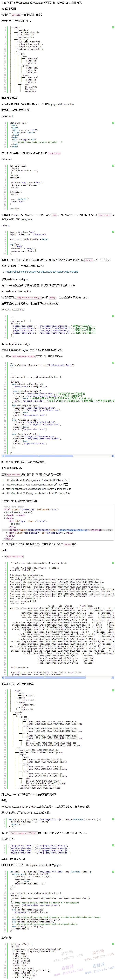The height and width of the screenshot is (980, 116).
Task: Open the GitHub vue2-multiple repository link
Action: pos(42,272)
